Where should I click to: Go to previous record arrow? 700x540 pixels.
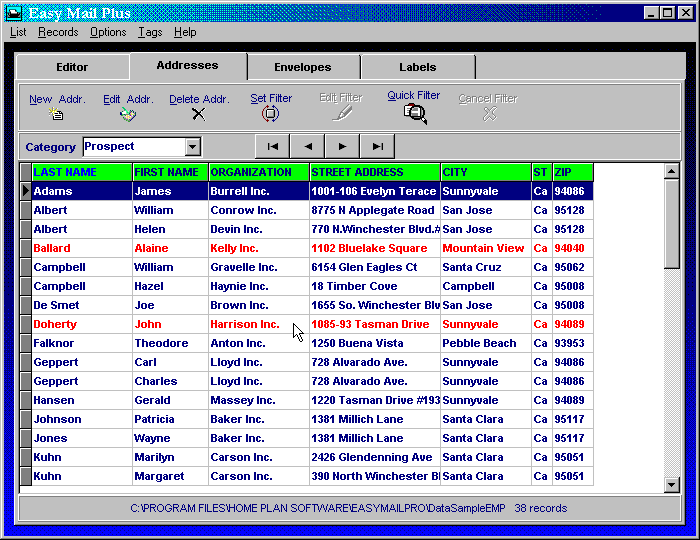[307, 146]
